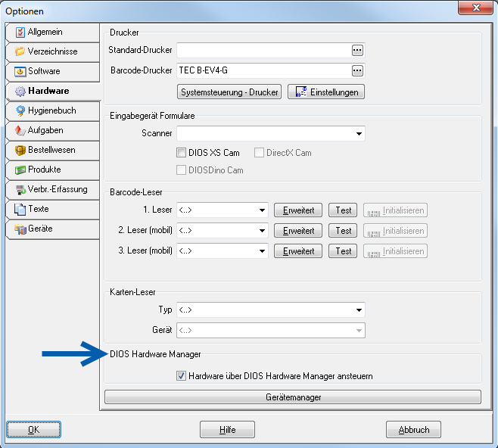Image resolution: width=498 pixels, height=448 pixels.
Task: Click Initialisieren for 2. Leser (mobil)
Action: [x=395, y=231]
